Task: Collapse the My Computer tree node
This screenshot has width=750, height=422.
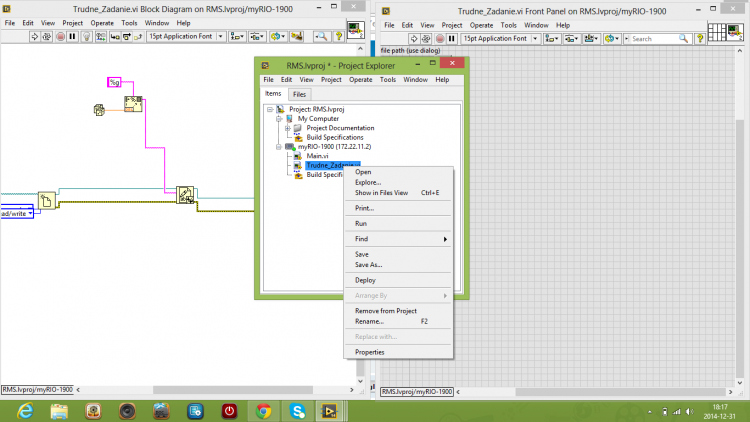Action: (279, 119)
